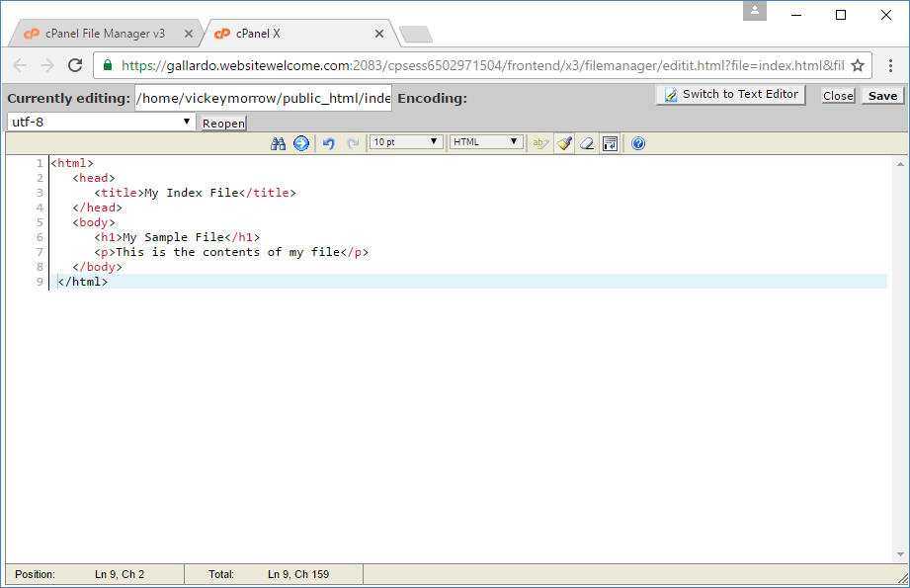Open the utf-8 encoding dropdown
This screenshot has width=910, height=588.
pos(101,122)
